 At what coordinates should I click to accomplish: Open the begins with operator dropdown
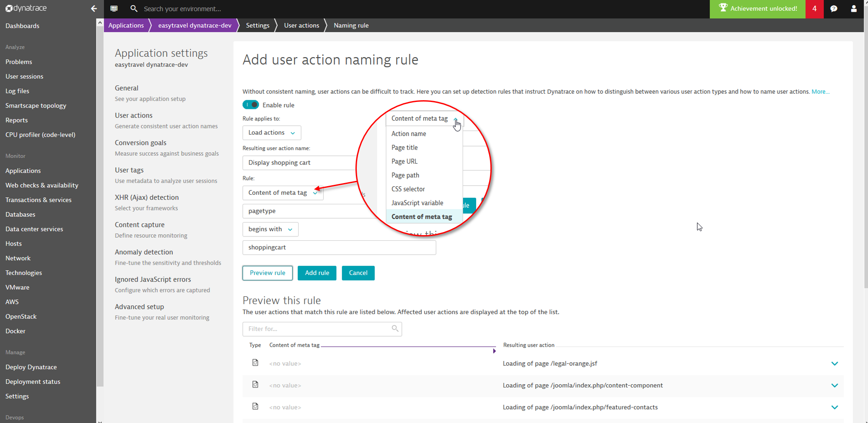tap(270, 229)
